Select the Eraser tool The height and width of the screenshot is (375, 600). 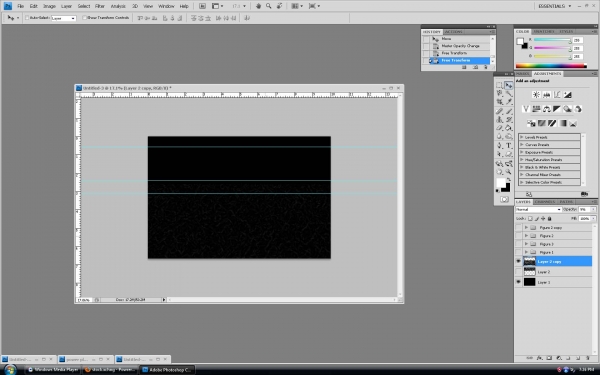point(499,128)
